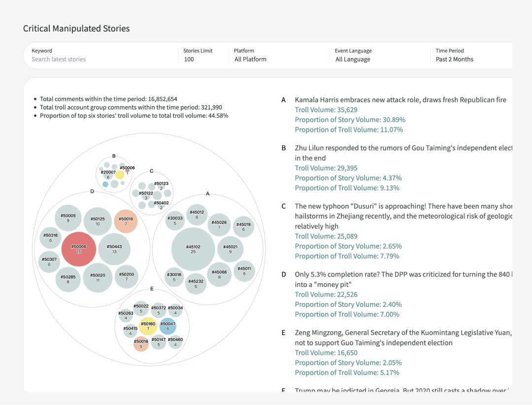The width and height of the screenshot is (532, 405).
Task: Select the orange #50016 bubble in cluster D
Action: coord(126,221)
